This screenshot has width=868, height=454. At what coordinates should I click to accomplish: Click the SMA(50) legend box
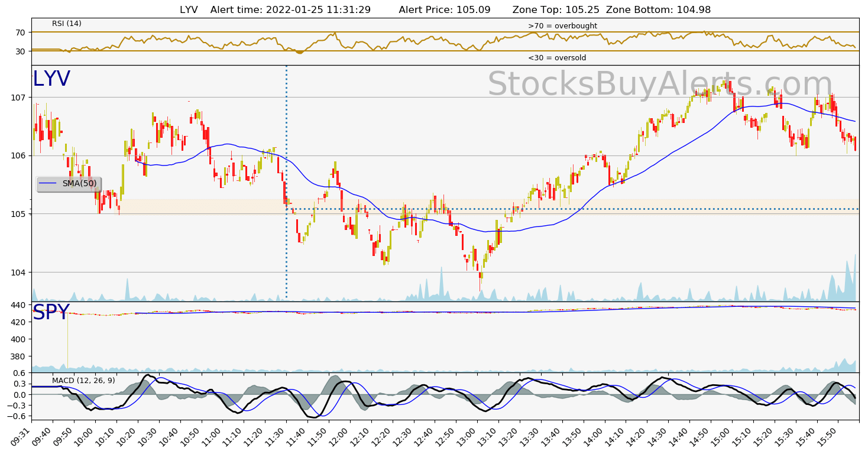pos(69,184)
